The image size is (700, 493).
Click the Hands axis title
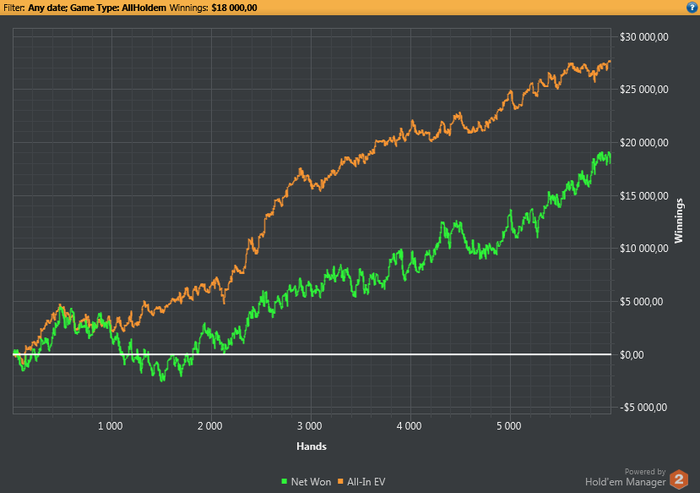[311, 446]
